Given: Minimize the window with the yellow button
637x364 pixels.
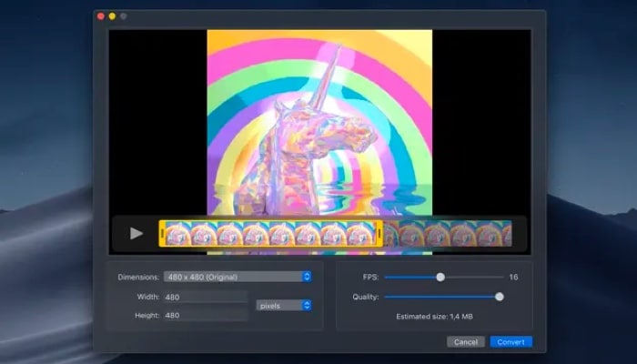Looking at the screenshot, I should point(112,16).
